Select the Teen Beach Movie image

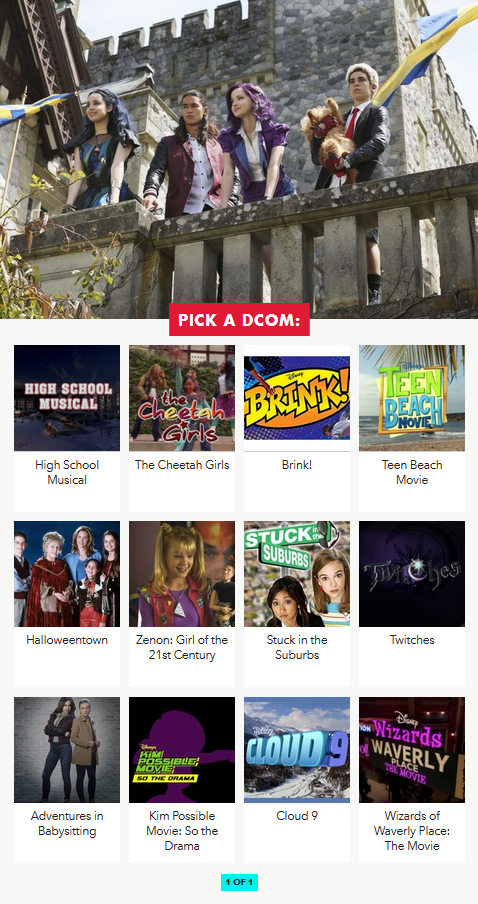(412, 398)
